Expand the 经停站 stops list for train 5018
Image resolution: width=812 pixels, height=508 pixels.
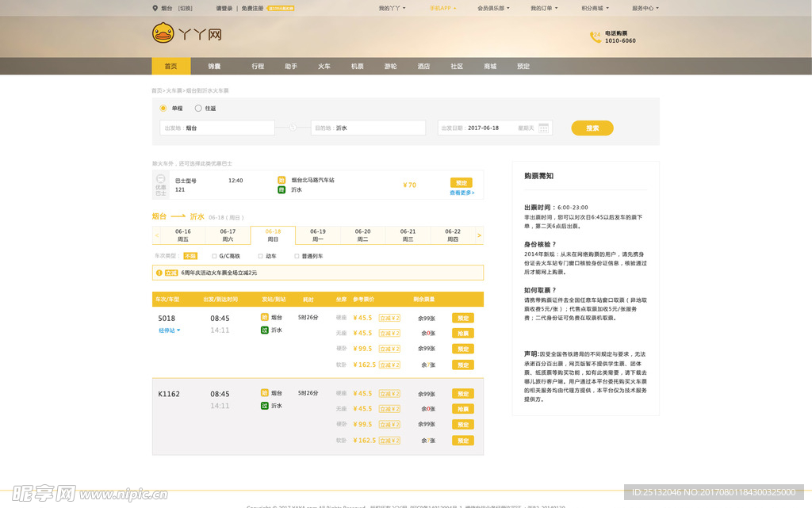coord(170,330)
